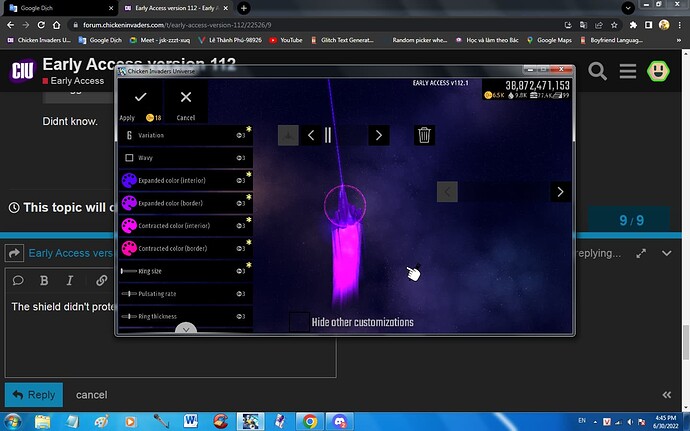Image resolution: width=690 pixels, height=431 pixels.
Task: Click the forum search magnifier icon
Action: pyautogui.click(x=598, y=72)
